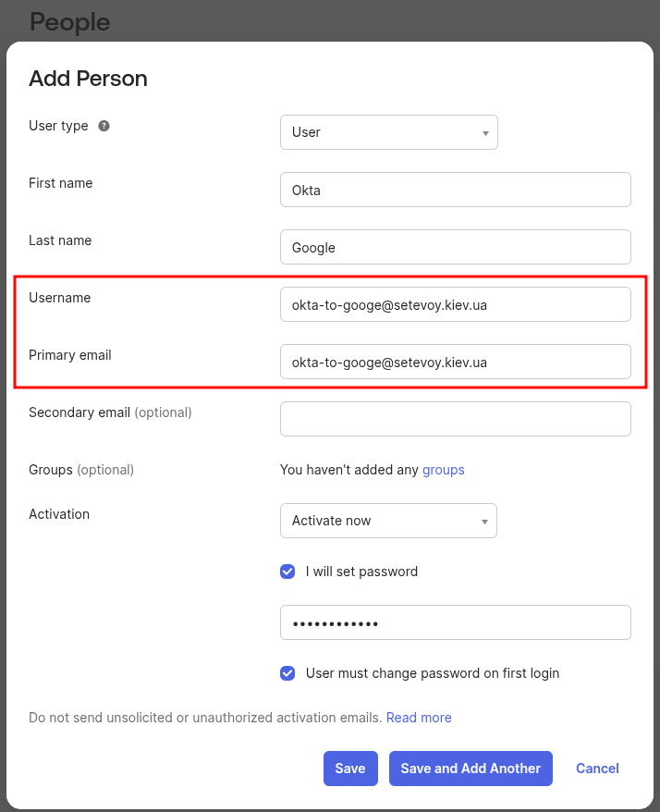Cancel the Add Person dialog
This screenshot has height=812, width=660.
pyautogui.click(x=597, y=769)
